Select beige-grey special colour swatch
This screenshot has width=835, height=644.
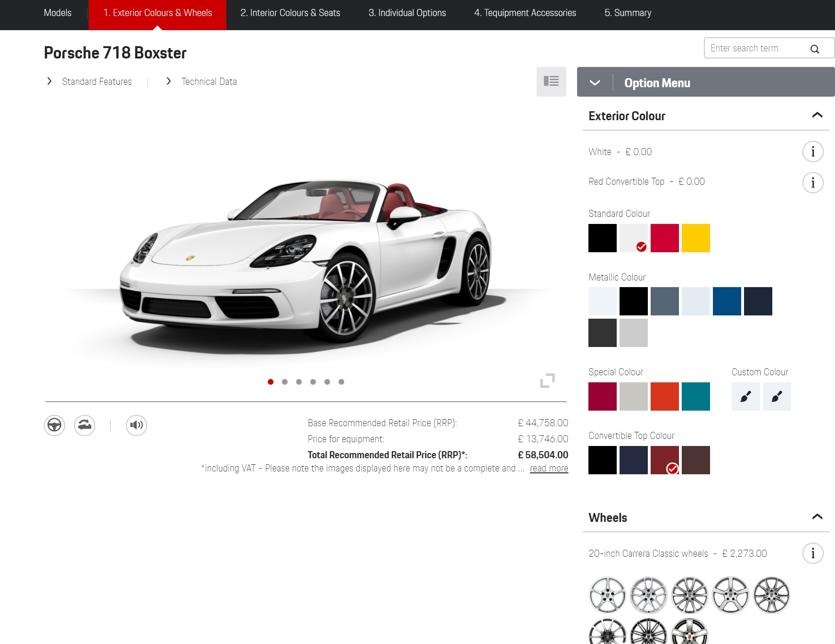click(634, 396)
